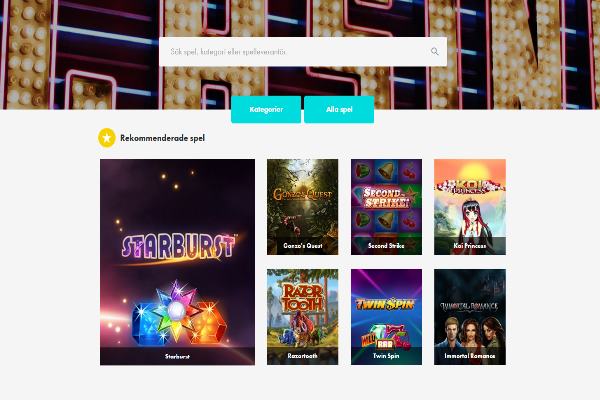Click the Starburst logo artwork
Image resolution: width=600 pixels, height=400 pixels.
178,248
